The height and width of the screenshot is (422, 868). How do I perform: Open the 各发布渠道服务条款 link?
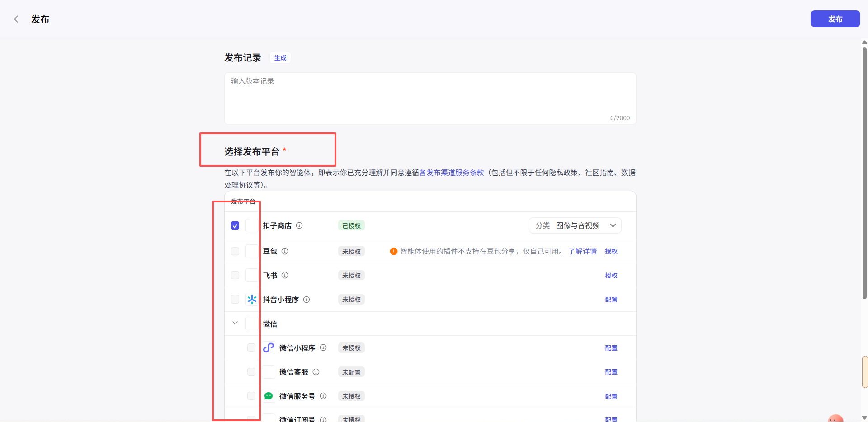pos(452,173)
